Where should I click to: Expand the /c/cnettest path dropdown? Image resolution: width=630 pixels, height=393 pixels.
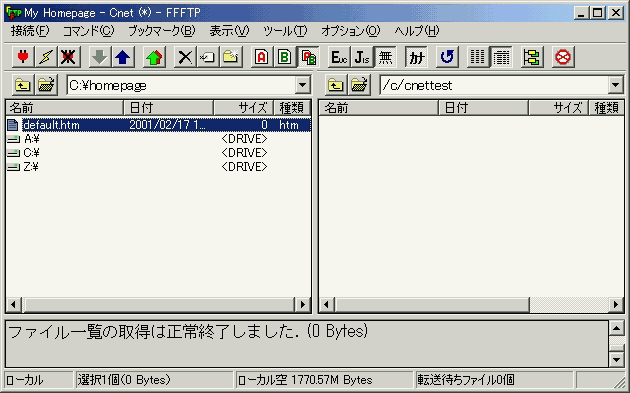[615, 85]
